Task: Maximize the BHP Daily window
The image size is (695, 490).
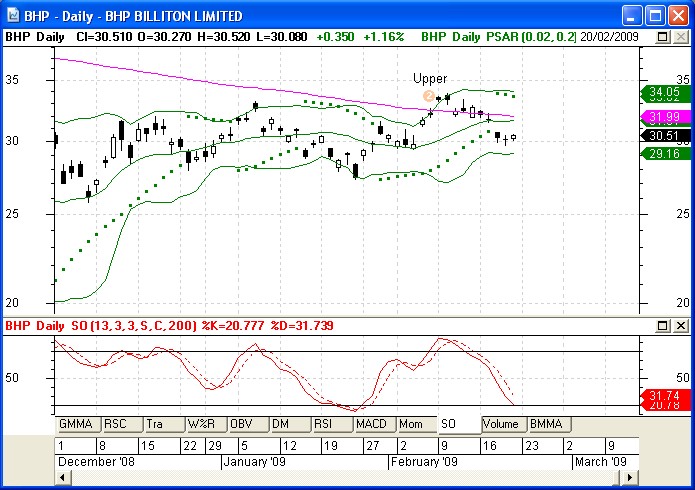Action: 655,16
